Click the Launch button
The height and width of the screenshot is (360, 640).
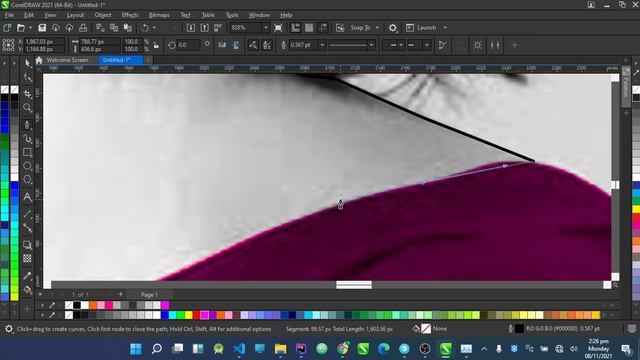pos(422,28)
